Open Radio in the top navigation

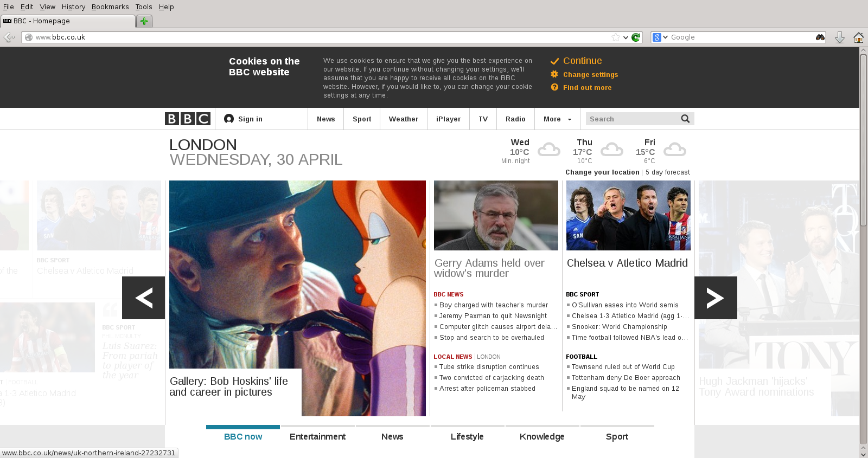(515, 119)
